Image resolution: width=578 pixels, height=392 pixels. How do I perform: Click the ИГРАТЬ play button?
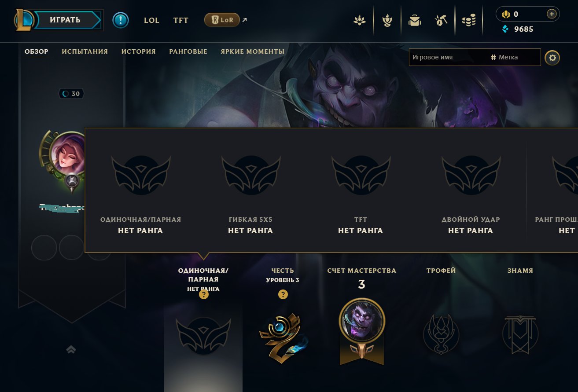[67, 20]
